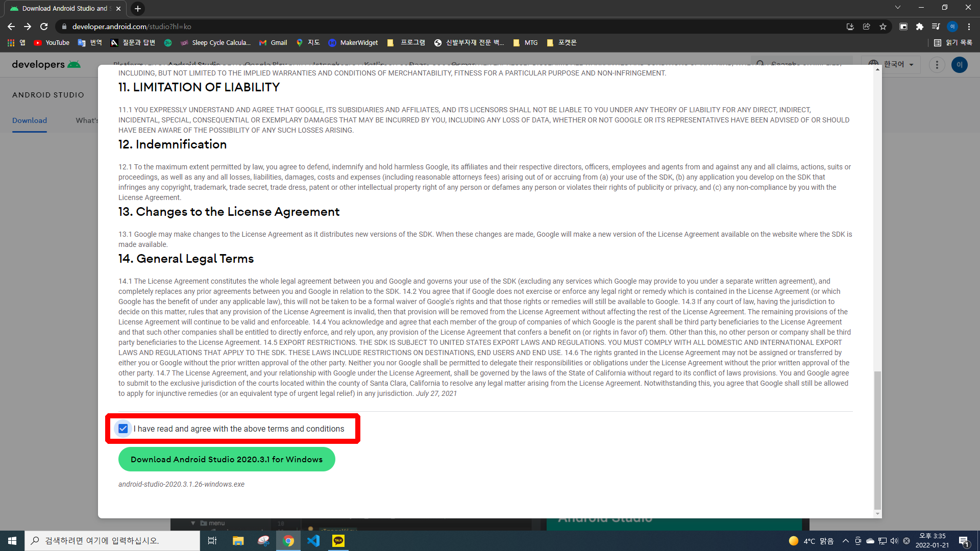This screenshot has height=551, width=980.
Task: Open the Sleep Cycle Calculator bookmark
Action: coord(215,43)
